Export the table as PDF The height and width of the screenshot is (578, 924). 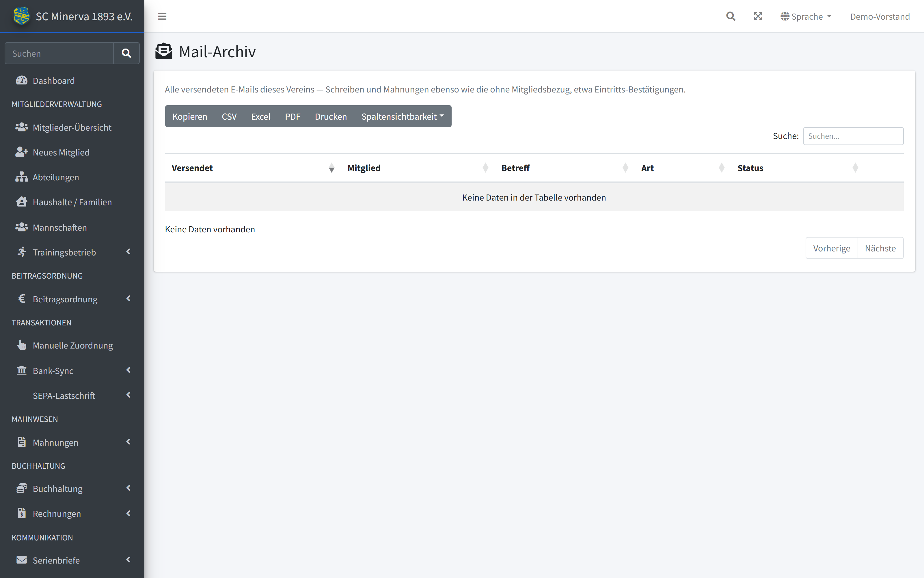pos(293,116)
